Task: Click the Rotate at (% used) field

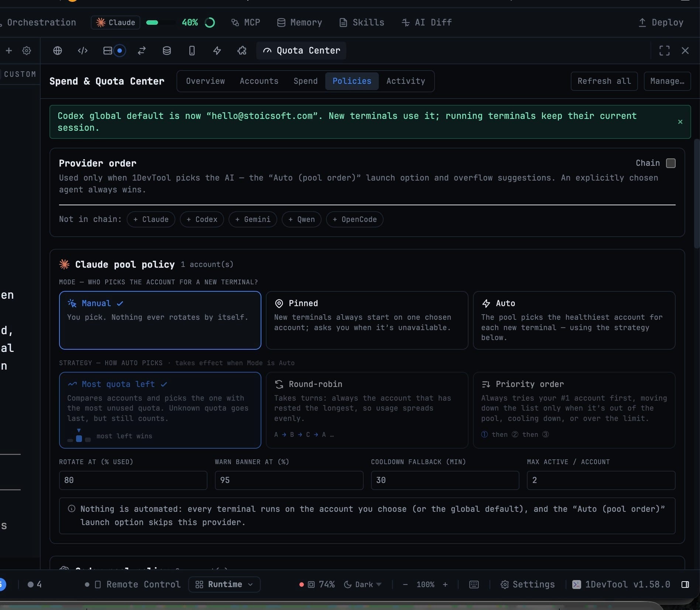Action: tap(133, 480)
